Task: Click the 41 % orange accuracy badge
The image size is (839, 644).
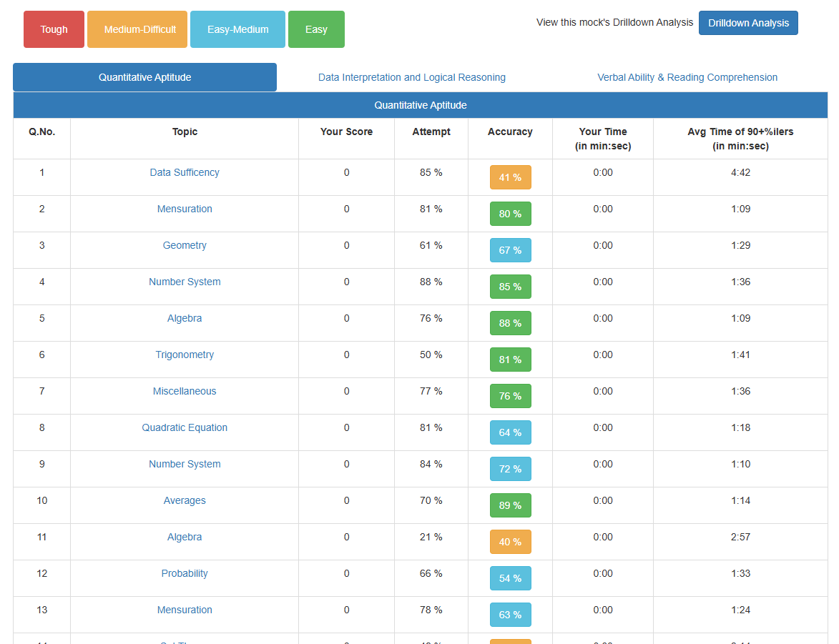Action: (x=510, y=177)
